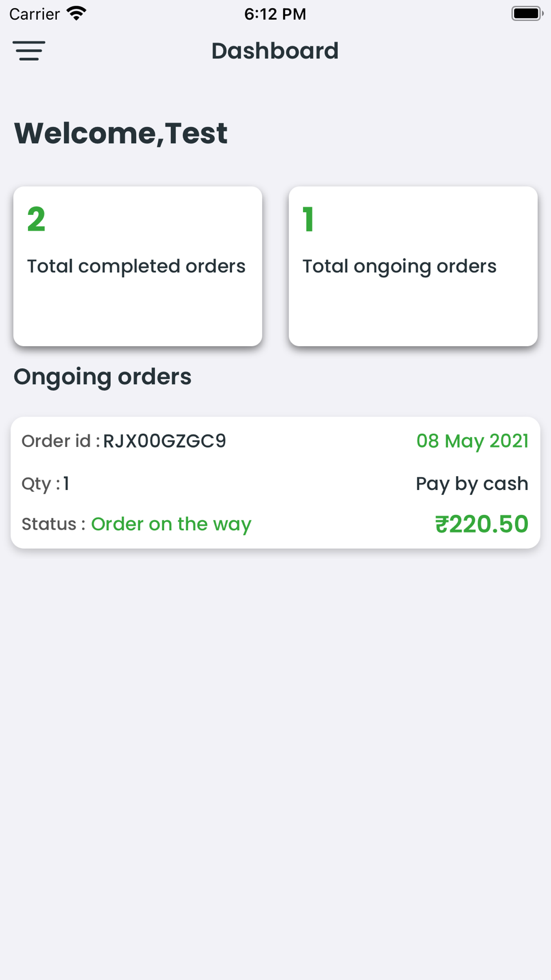Open the hamburger side menu

(x=29, y=51)
